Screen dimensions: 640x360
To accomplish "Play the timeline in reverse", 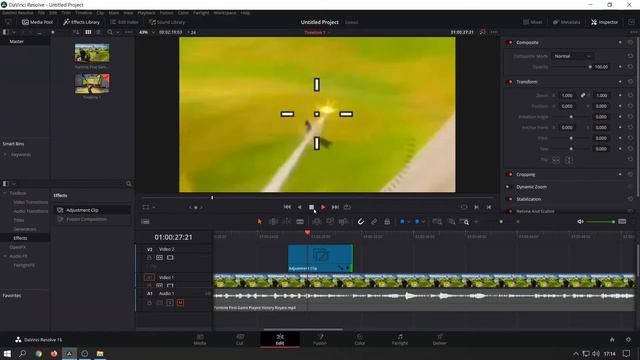I will pos(300,207).
